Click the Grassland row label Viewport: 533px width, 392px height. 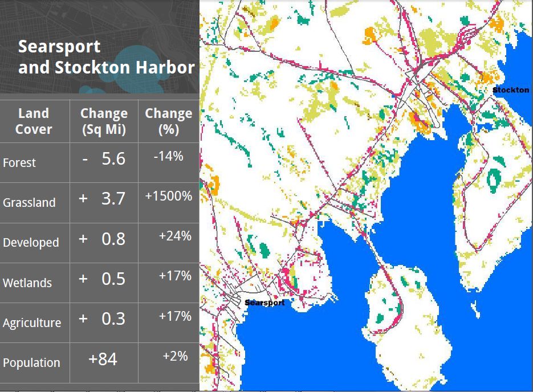point(29,202)
